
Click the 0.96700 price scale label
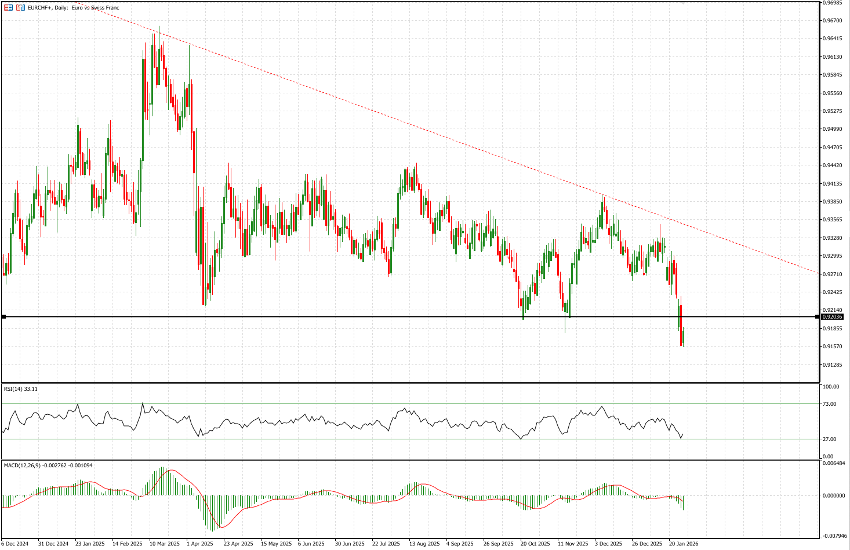coord(831,20)
